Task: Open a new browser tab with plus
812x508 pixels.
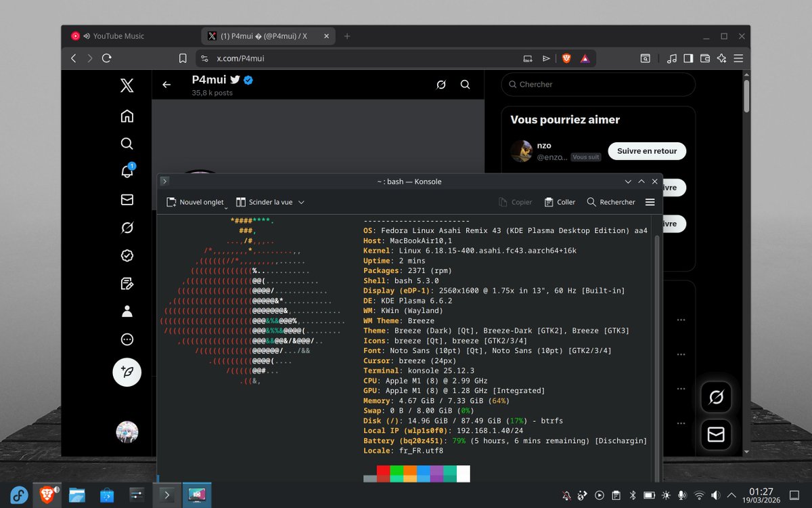Action: [x=347, y=36]
